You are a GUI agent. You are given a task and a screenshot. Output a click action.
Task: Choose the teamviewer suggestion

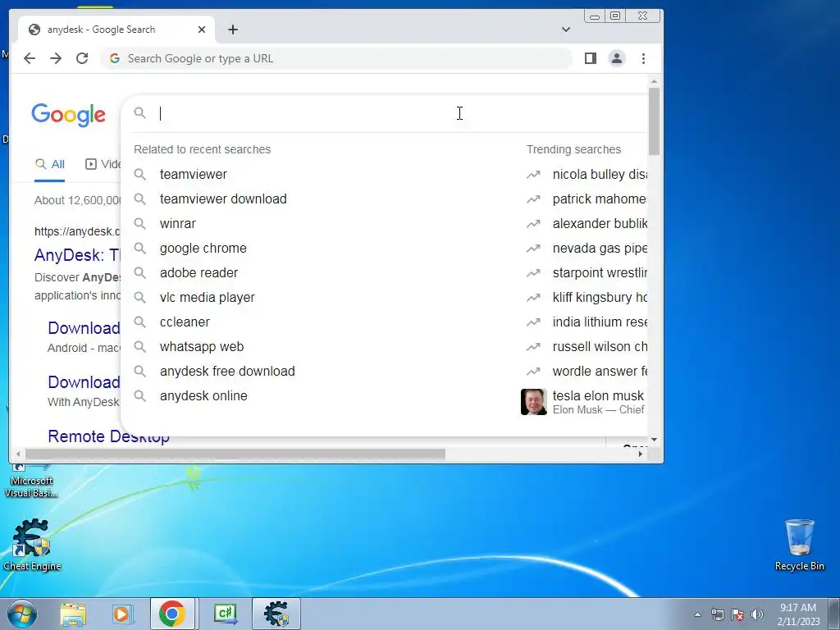193,174
